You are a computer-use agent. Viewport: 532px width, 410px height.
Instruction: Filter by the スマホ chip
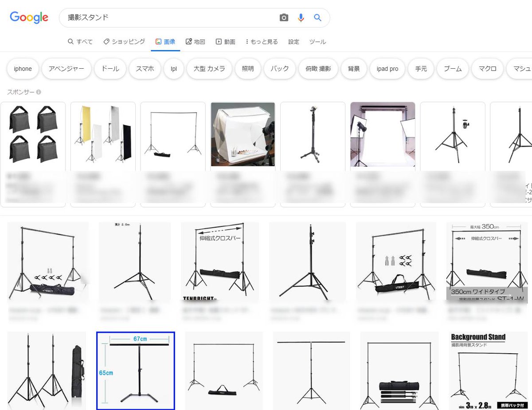tap(145, 69)
